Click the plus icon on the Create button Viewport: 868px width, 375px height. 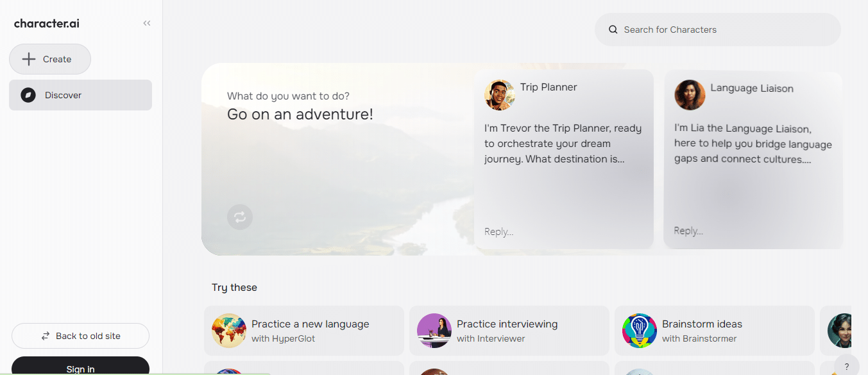29,59
